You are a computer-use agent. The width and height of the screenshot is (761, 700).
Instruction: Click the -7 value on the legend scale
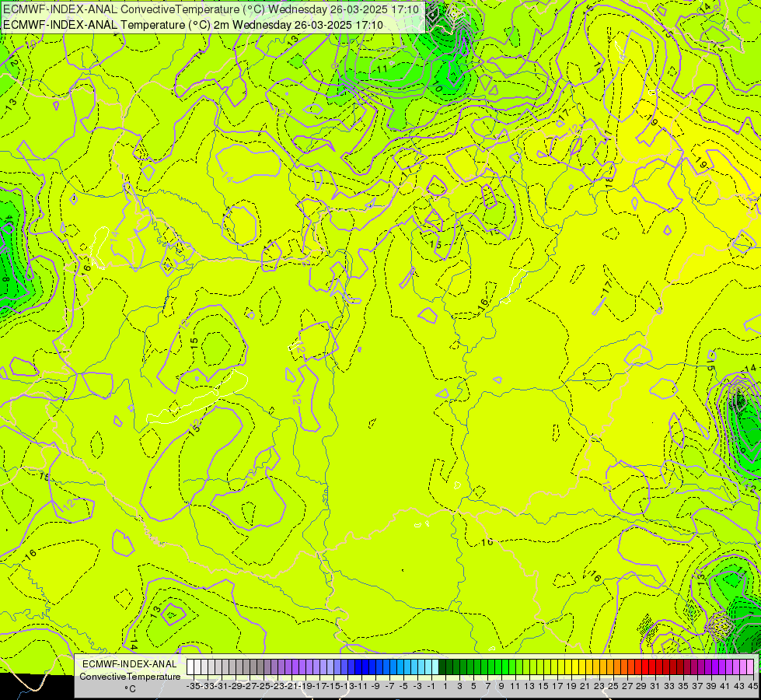tap(389, 686)
